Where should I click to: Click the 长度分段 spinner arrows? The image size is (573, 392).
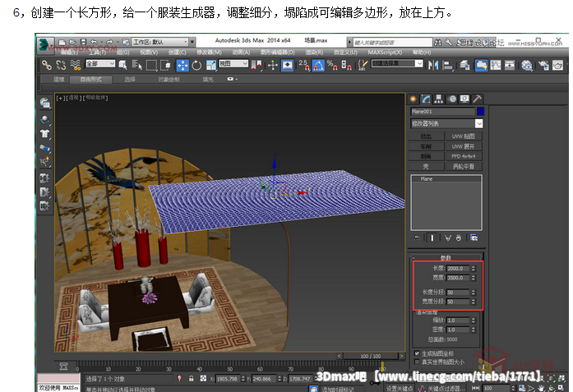click(474, 293)
